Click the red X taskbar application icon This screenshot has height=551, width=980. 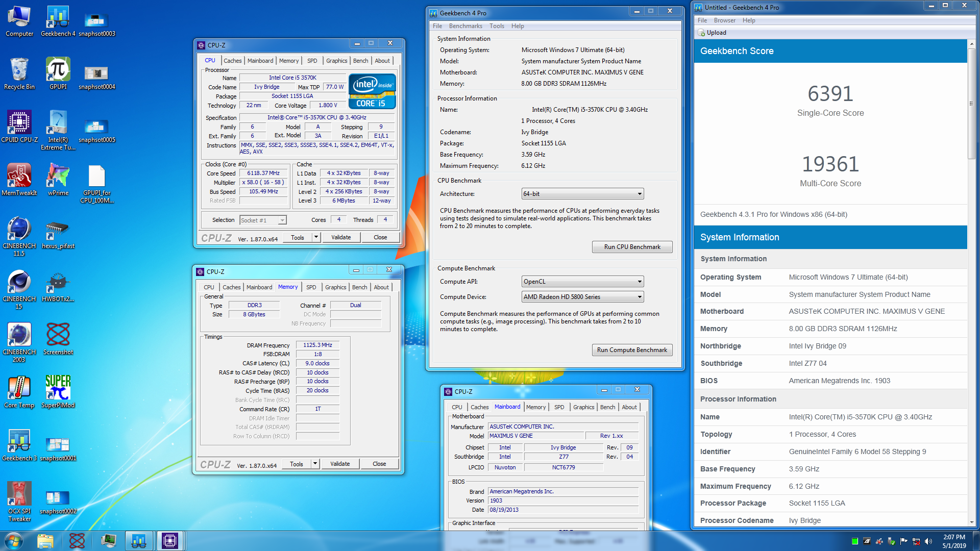click(x=77, y=541)
